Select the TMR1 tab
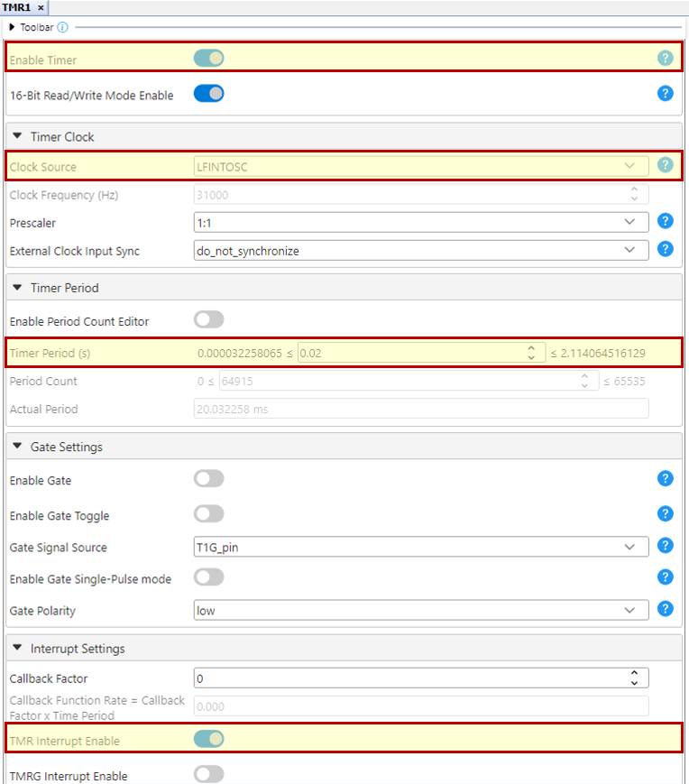The width and height of the screenshot is (689, 784). click(15, 6)
